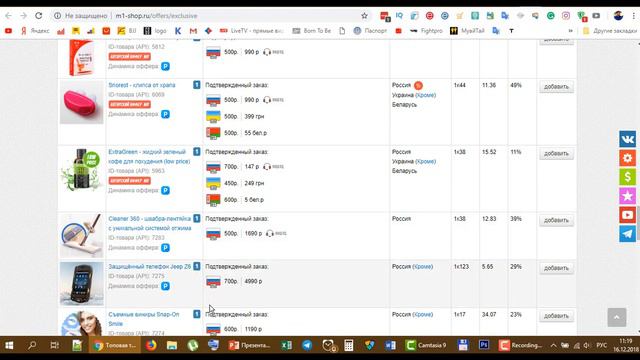
Task: Add the Jeep Z6 phone offer with добавить
Action: (x=556, y=268)
